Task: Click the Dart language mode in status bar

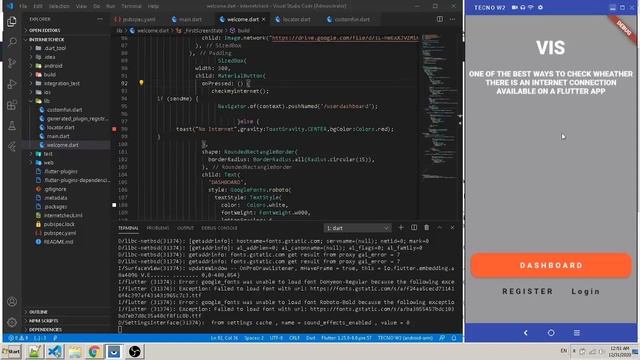Action: tap(311, 338)
